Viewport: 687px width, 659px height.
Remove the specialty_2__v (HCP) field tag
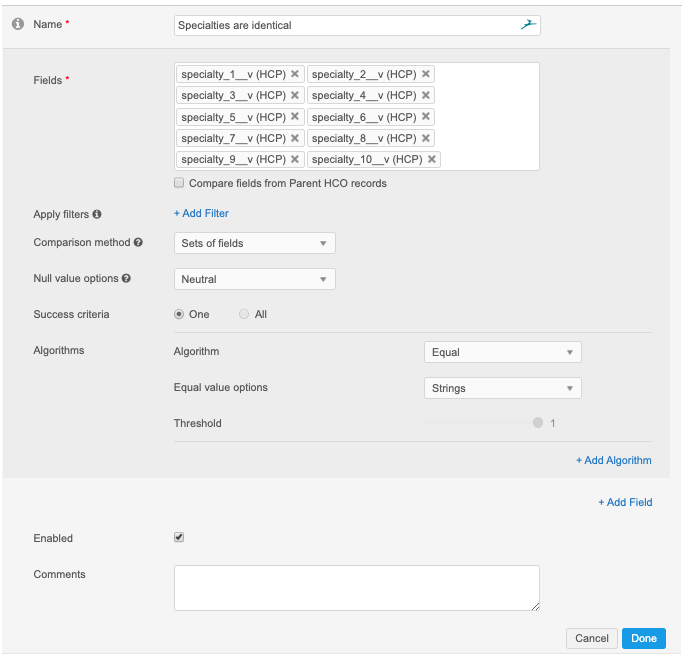pyautogui.click(x=426, y=74)
